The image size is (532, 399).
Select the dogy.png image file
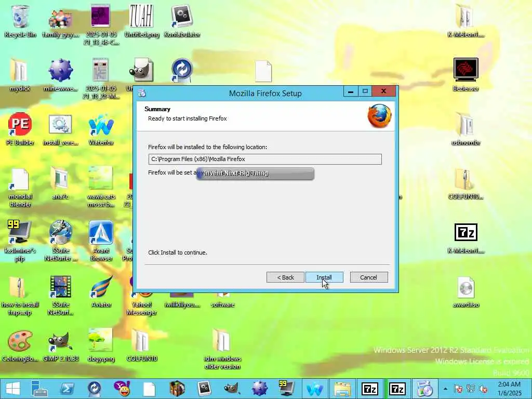[x=101, y=345]
